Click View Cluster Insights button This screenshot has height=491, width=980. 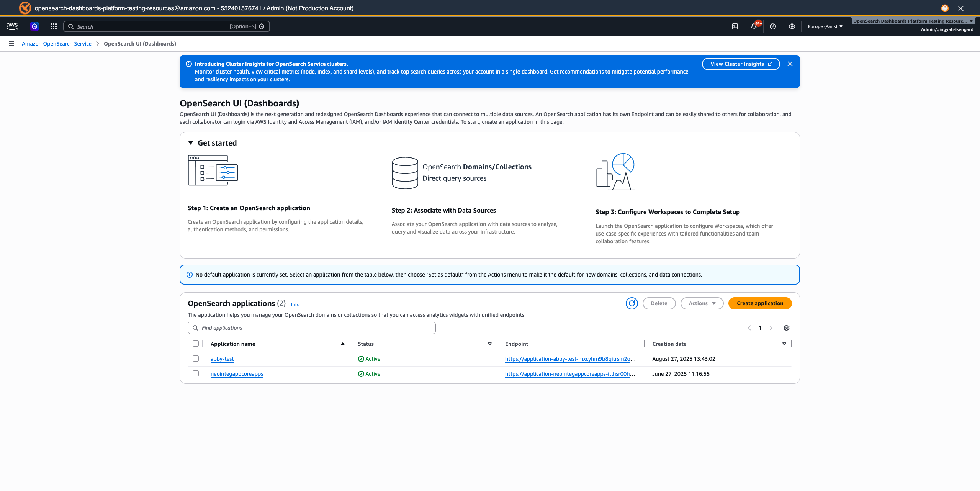tap(741, 64)
